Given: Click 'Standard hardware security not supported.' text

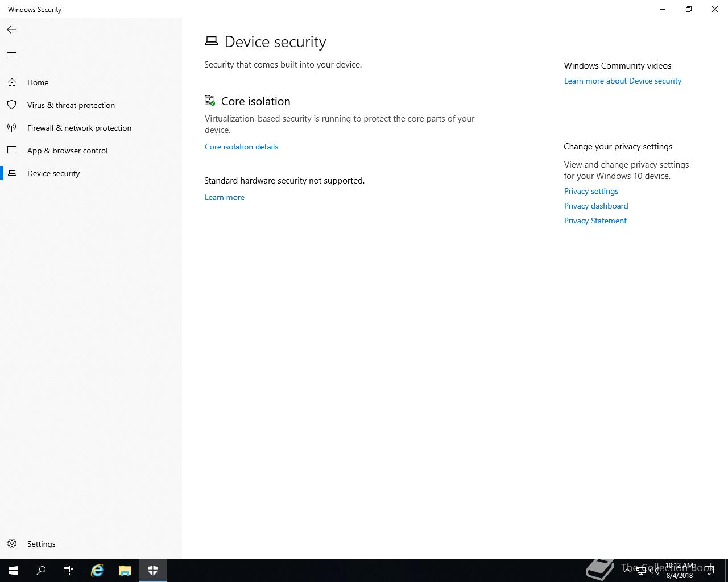Looking at the screenshot, I should pos(284,181).
